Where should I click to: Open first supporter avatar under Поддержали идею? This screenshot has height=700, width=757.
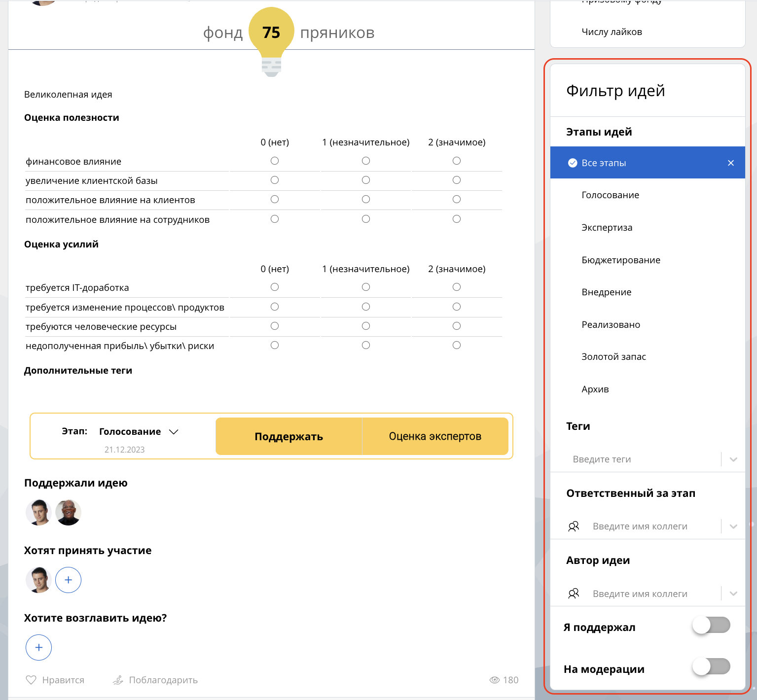coord(38,512)
